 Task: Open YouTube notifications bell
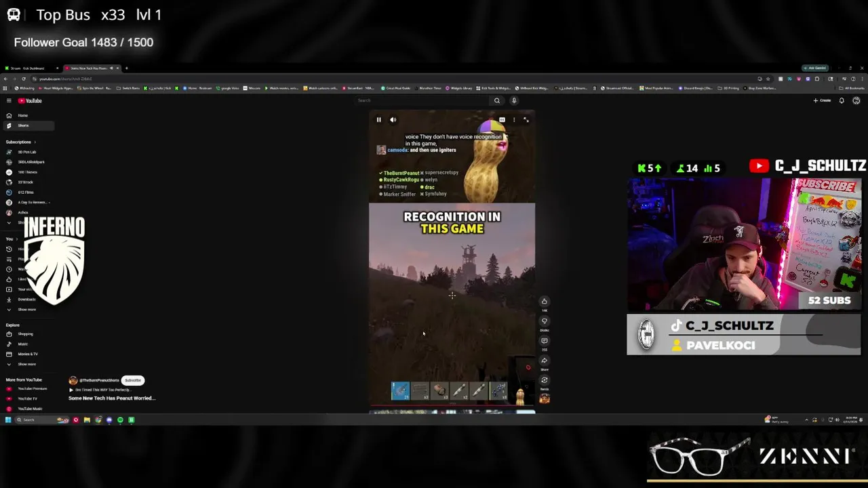842,100
